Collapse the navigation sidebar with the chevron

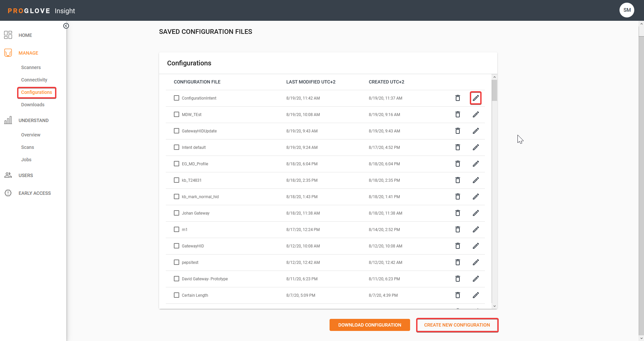click(x=66, y=25)
